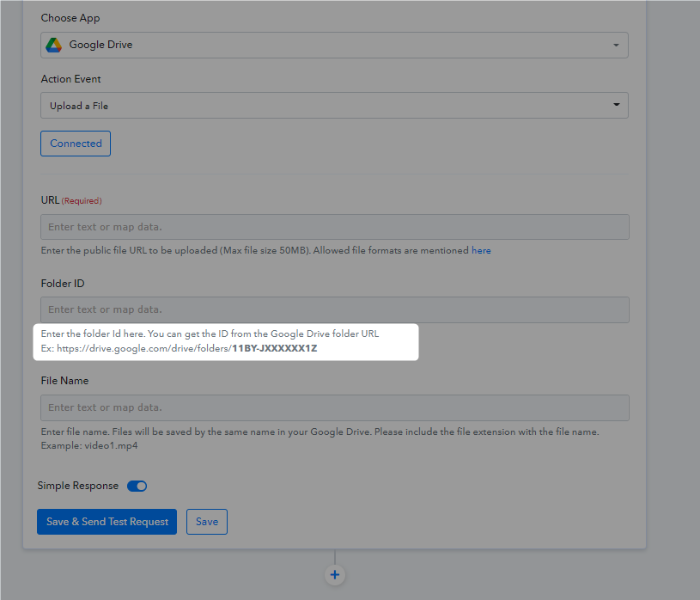700x600 pixels.
Task: Focus the URL required input field
Action: click(335, 227)
